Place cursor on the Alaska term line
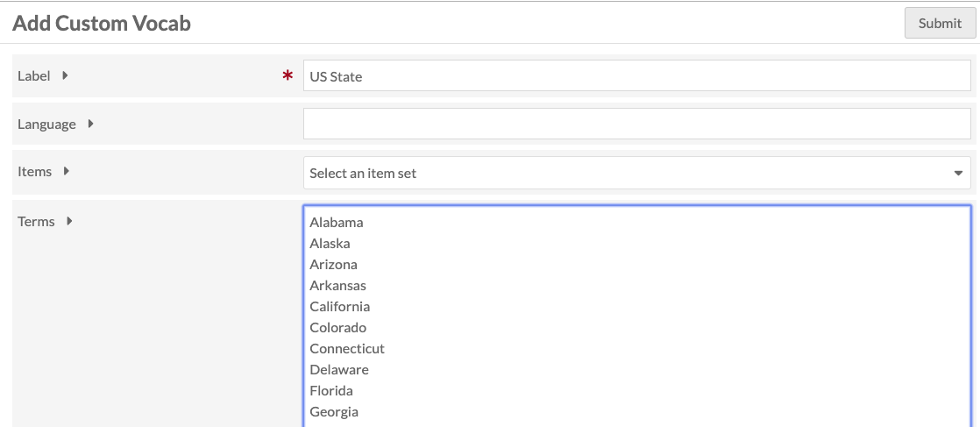The height and width of the screenshot is (427, 980). click(330, 244)
